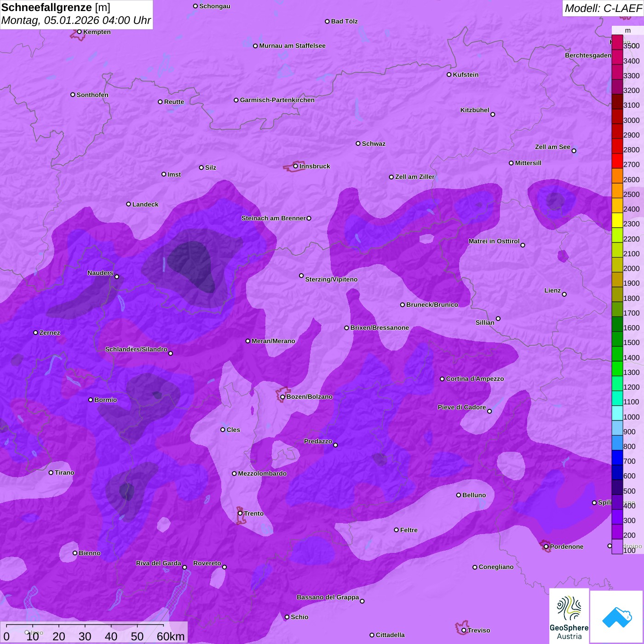Image resolution: width=644 pixels, height=644 pixels.
Task: Click the Imst city label
Action: pos(174,174)
